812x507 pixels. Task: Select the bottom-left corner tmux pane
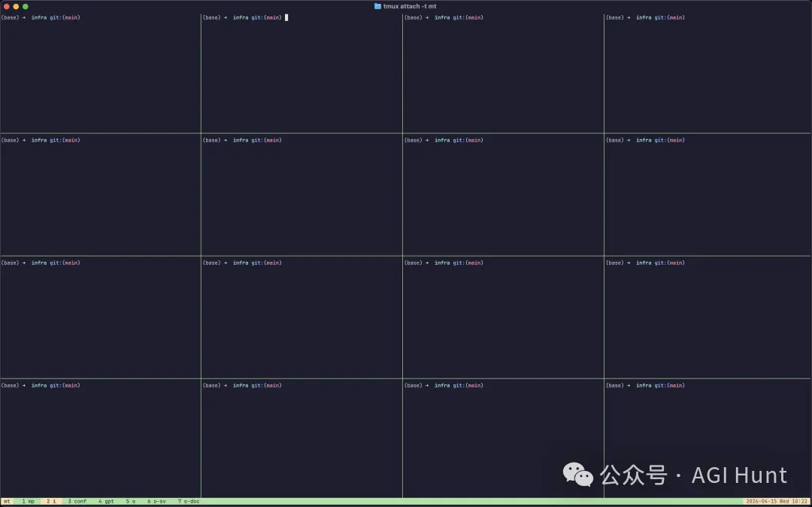(x=100, y=438)
